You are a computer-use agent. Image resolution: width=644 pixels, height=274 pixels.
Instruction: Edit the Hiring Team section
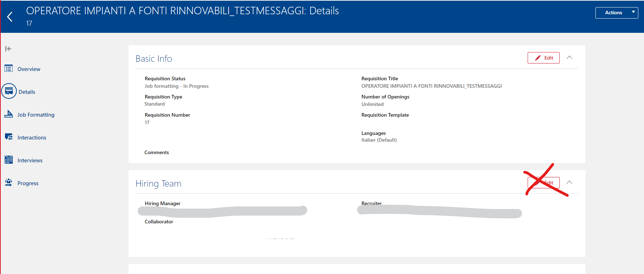543,183
